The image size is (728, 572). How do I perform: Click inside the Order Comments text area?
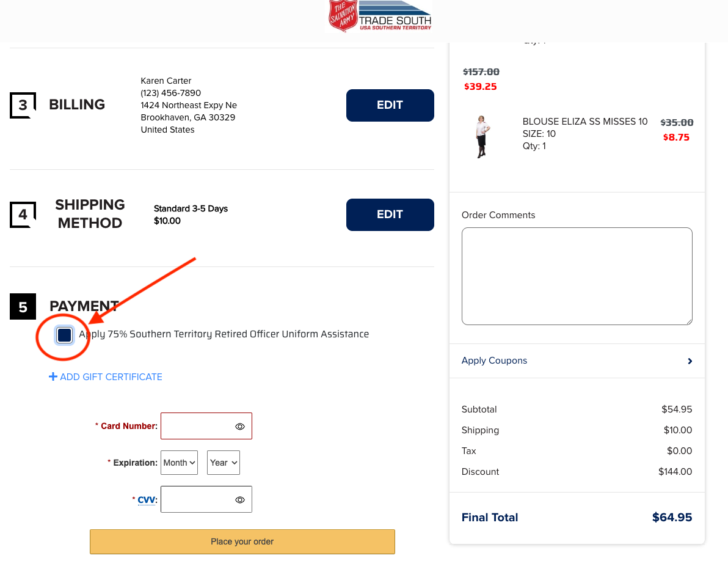coord(577,276)
